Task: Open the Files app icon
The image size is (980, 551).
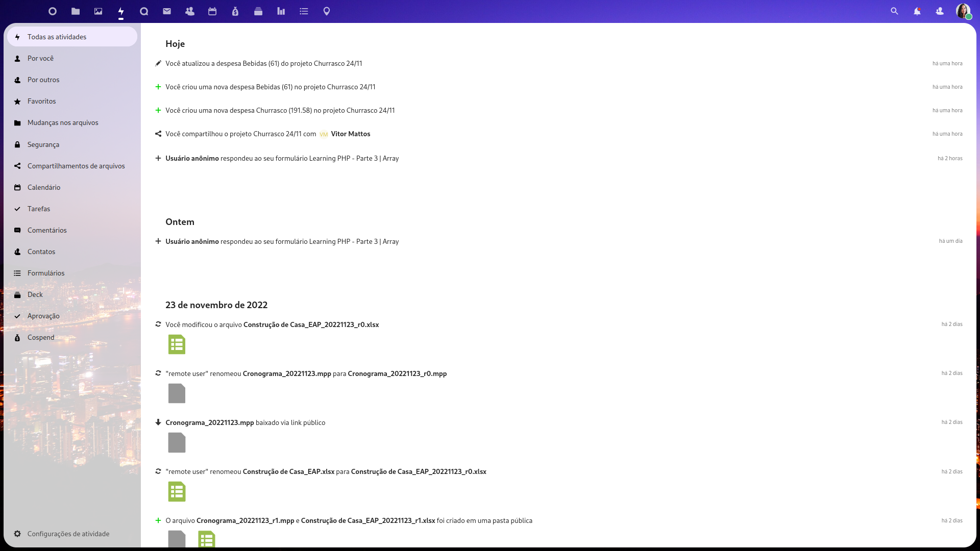Action: [x=76, y=11]
